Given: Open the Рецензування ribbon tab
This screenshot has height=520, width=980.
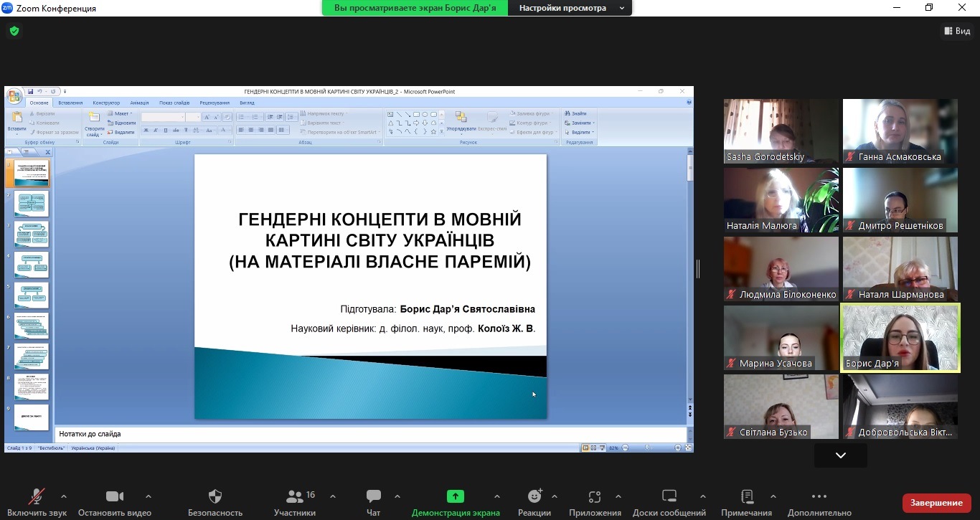Looking at the screenshot, I should [x=215, y=103].
